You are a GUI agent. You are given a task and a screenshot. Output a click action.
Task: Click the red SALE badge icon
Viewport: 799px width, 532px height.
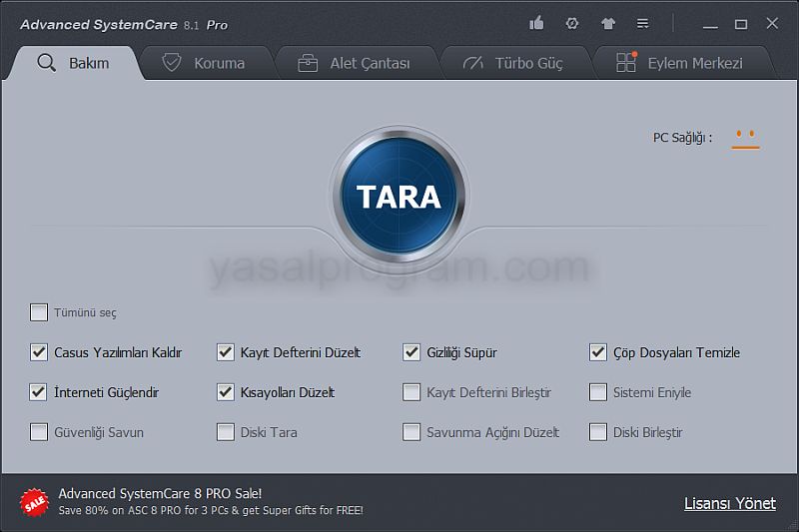point(34,502)
